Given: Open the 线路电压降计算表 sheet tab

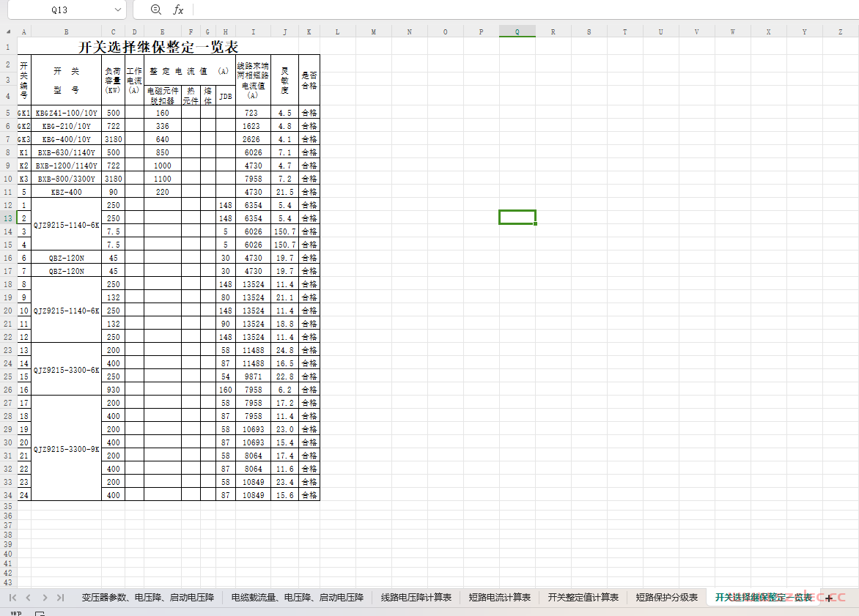Looking at the screenshot, I should (x=416, y=598).
